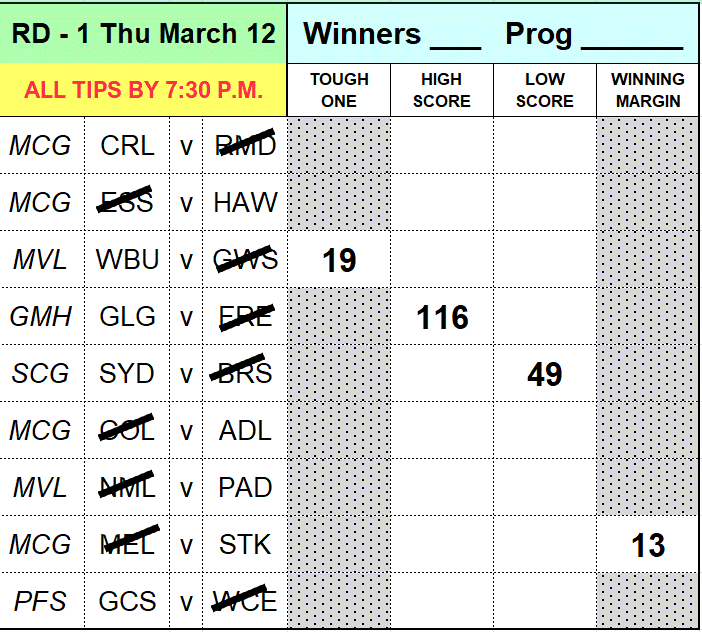Select the tough one value 19
The height and width of the screenshot is (632, 702).
click(339, 261)
